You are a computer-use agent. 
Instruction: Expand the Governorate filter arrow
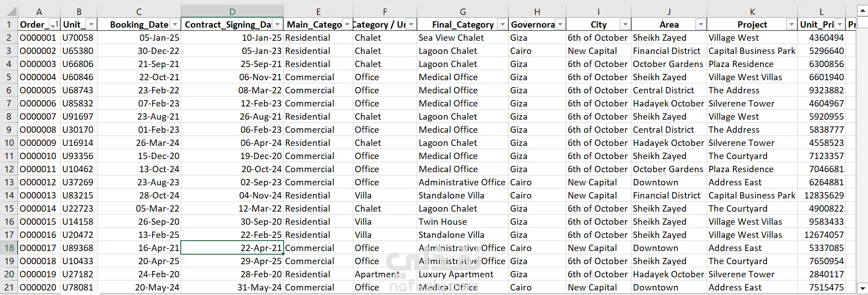[x=560, y=24]
